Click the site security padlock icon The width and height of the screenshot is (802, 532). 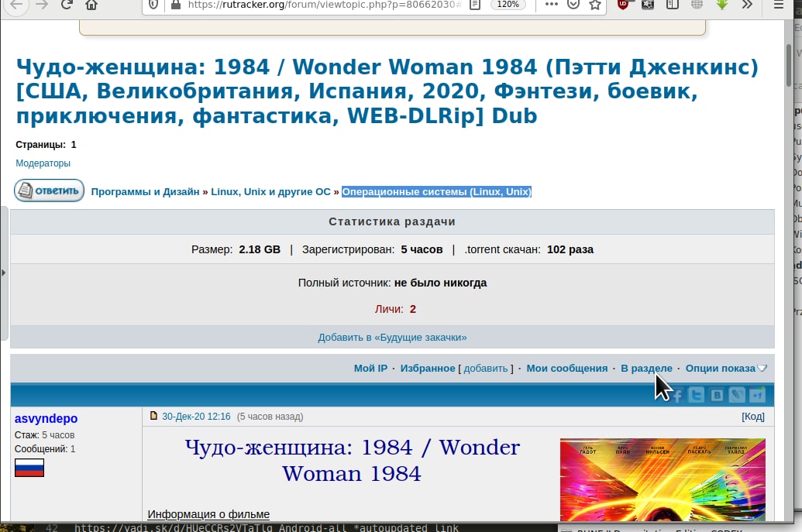click(x=175, y=5)
